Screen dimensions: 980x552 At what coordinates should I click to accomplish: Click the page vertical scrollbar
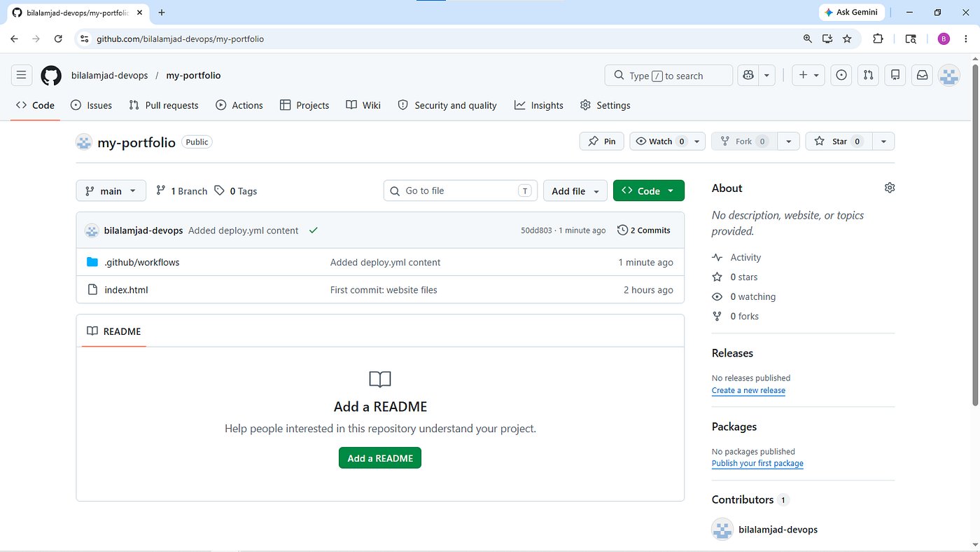pyautogui.click(x=975, y=235)
